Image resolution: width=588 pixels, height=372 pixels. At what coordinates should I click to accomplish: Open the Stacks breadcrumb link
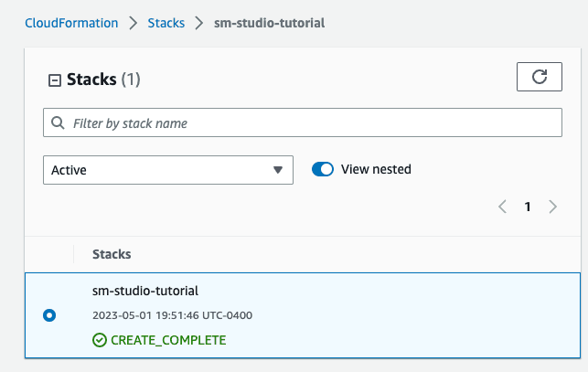click(166, 23)
